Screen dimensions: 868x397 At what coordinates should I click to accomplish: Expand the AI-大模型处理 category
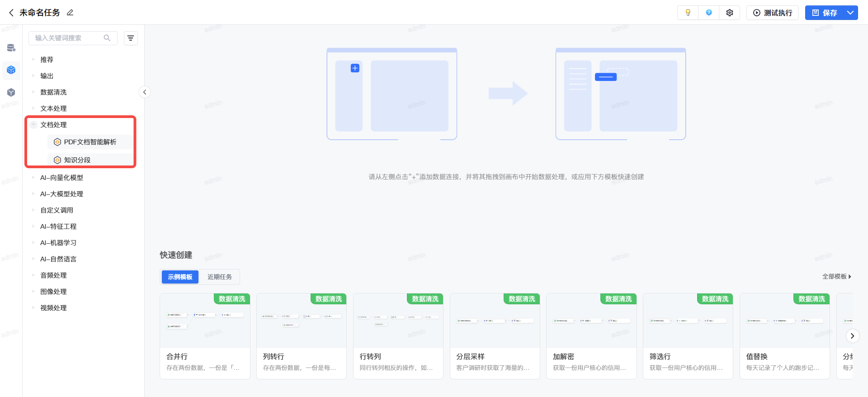click(x=33, y=194)
